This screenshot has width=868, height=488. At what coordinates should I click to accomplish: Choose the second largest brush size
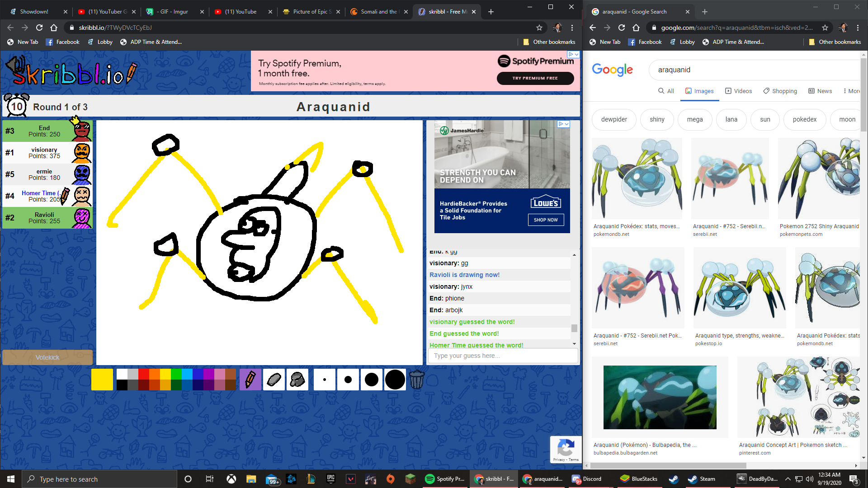(372, 380)
